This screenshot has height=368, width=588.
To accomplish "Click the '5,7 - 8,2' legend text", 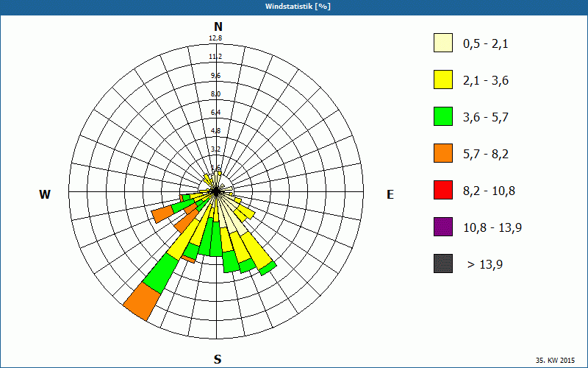I will (486, 155).
